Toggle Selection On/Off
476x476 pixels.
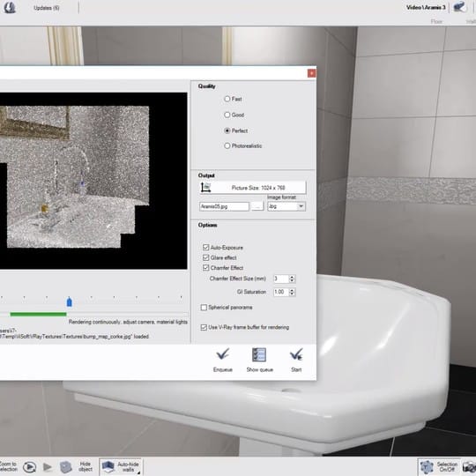439,467
